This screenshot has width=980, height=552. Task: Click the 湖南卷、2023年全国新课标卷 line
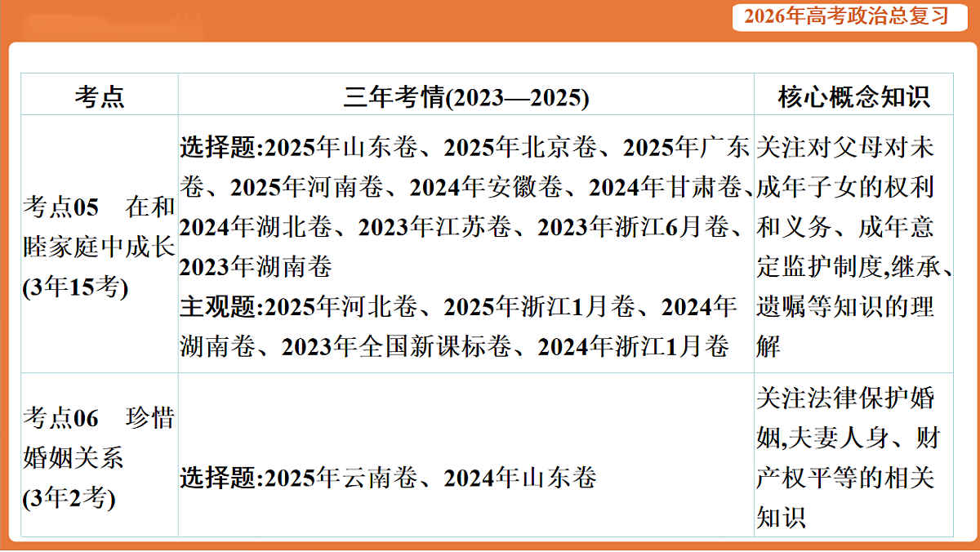point(455,347)
